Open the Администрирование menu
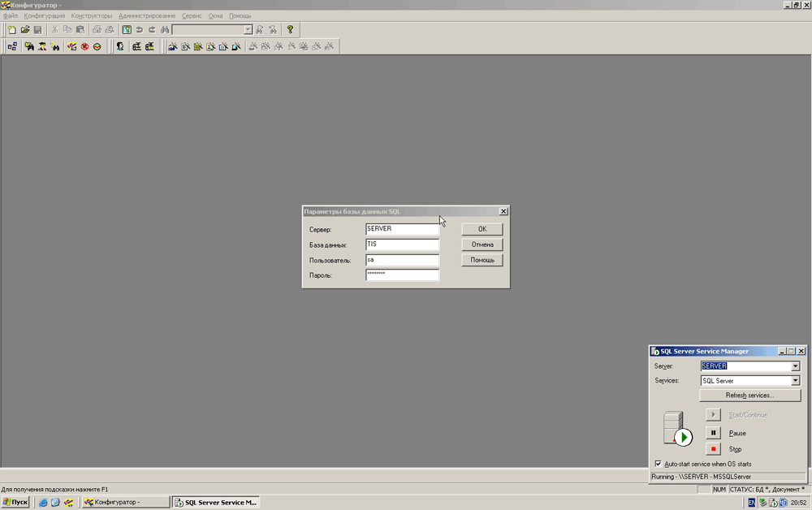This screenshot has width=812, height=510. pos(146,15)
